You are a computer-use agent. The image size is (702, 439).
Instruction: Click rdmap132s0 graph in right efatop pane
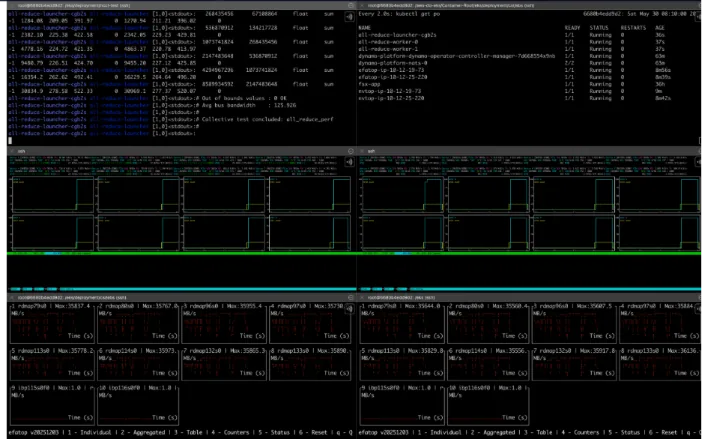(574, 363)
